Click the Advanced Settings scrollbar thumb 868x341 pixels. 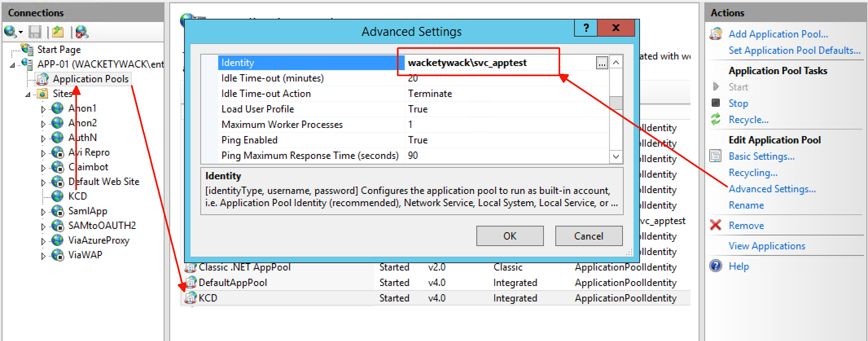(x=616, y=103)
